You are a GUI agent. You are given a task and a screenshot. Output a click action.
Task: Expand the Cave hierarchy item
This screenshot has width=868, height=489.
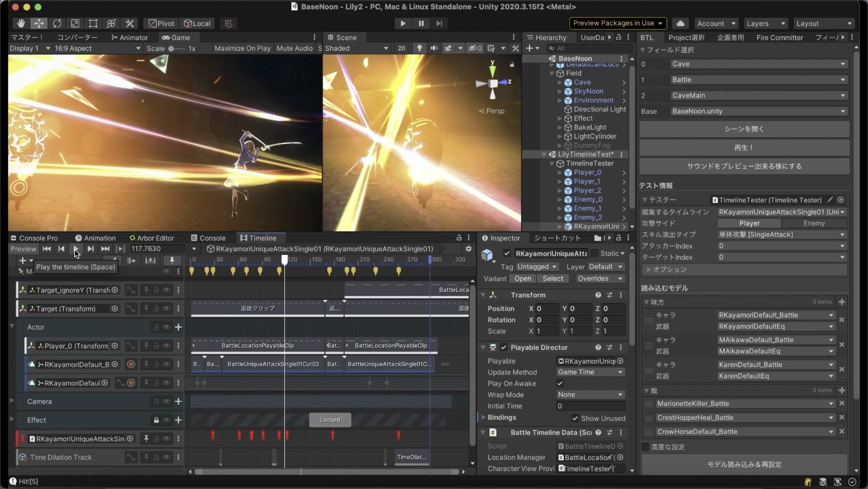click(x=559, y=82)
